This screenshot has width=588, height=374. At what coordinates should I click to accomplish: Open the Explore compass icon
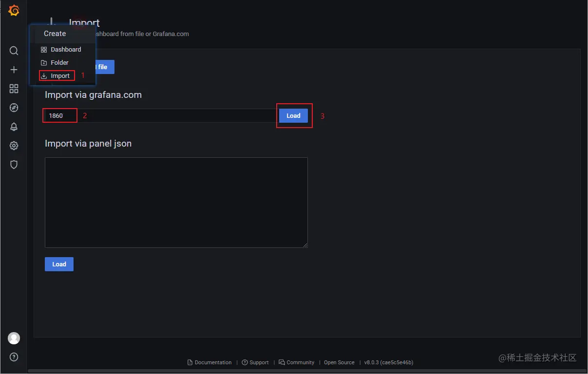coord(14,108)
